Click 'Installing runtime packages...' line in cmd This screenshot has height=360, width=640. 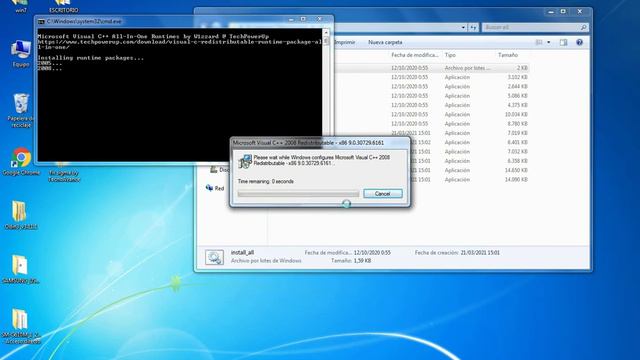(x=91, y=58)
